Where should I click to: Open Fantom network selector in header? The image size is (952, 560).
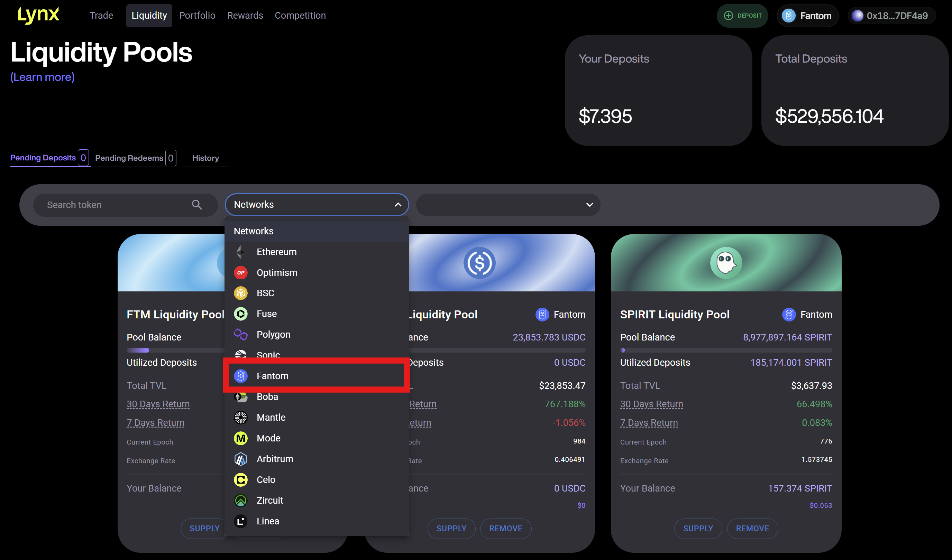(x=808, y=16)
